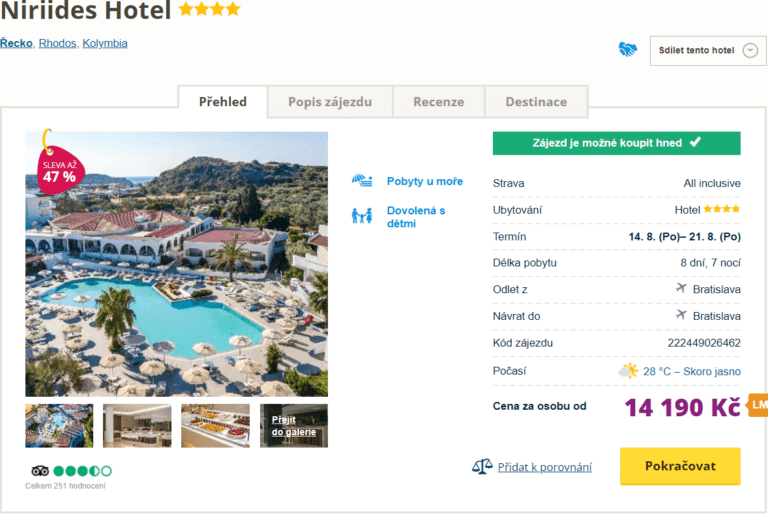The width and height of the screenshot is (768, 514).
Task: Click the family Dovolená s dětmi icon
Action: [x=362, y=216]
